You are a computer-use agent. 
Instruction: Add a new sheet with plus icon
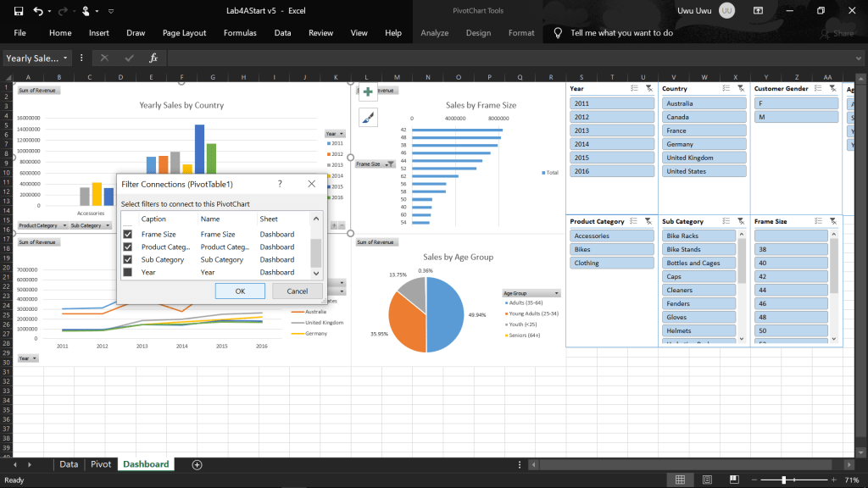[197, 464]
